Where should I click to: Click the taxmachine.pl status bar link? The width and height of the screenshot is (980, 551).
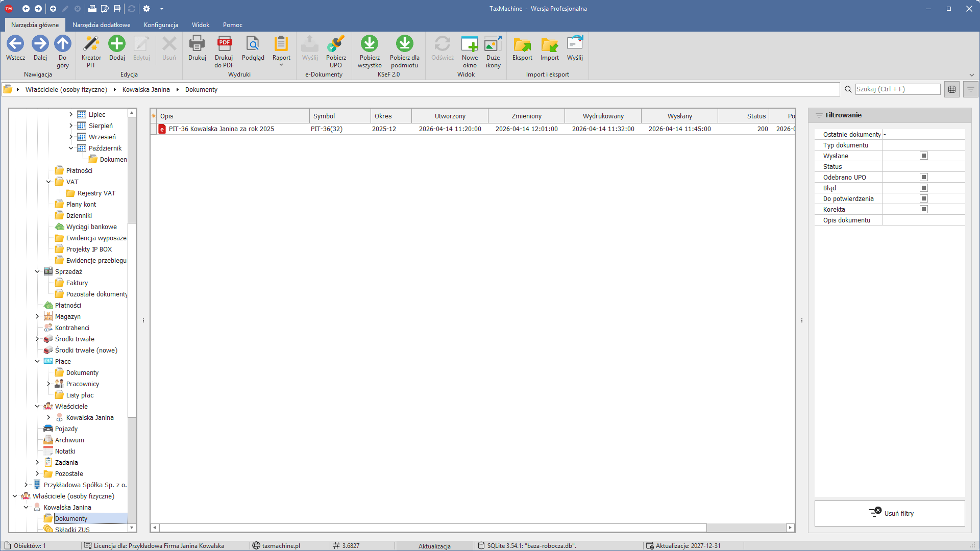click(281, 545)
